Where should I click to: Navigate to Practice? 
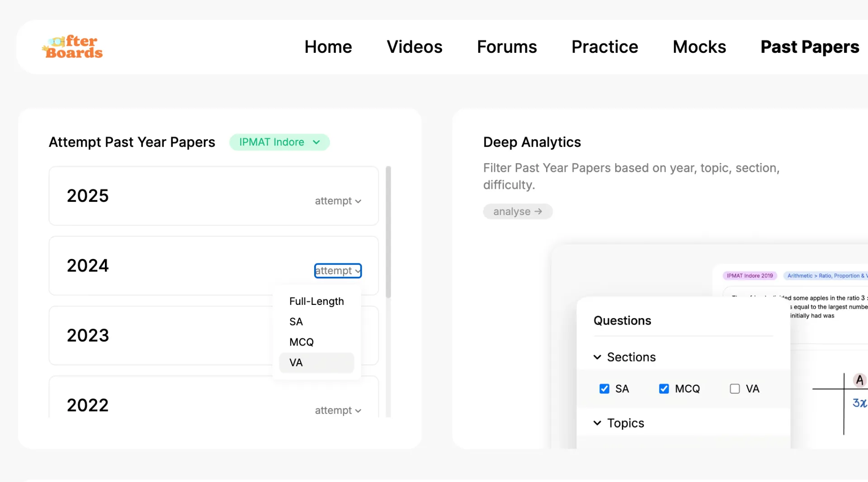pos(604,47)
